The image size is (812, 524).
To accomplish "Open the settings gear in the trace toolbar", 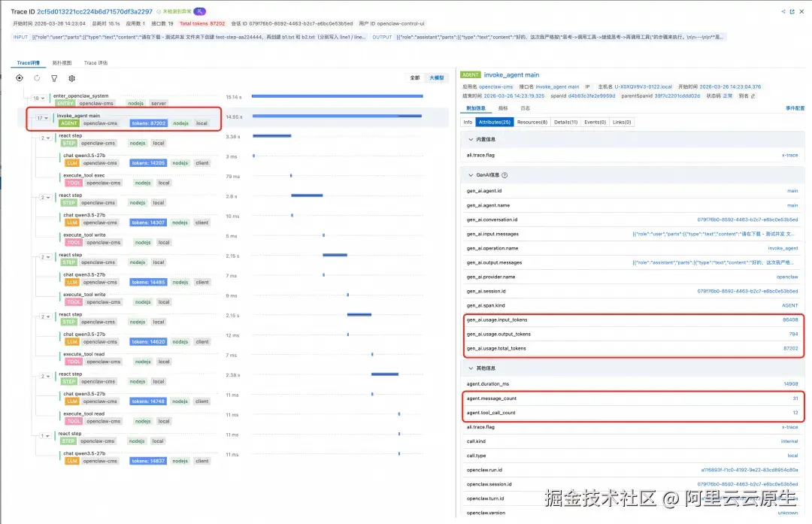I will (71, 78).
